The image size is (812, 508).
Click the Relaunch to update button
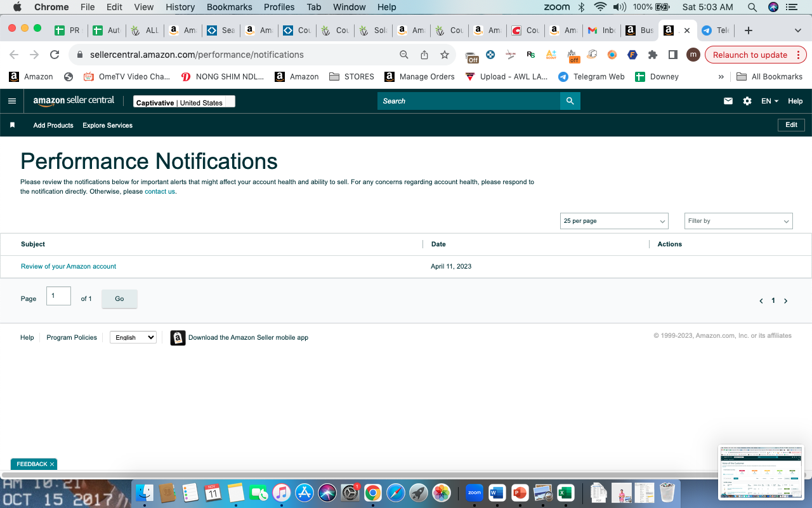coord(750,55)
